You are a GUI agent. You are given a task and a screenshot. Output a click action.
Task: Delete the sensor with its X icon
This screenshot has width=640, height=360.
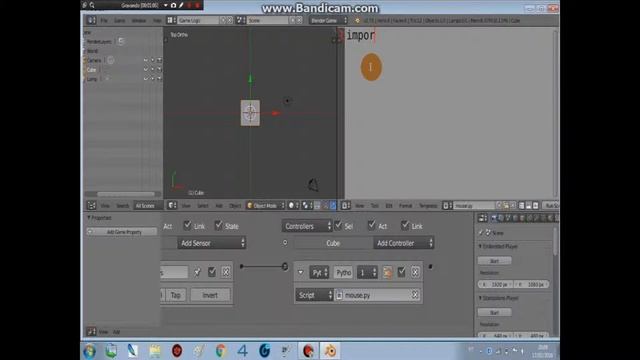226,272
